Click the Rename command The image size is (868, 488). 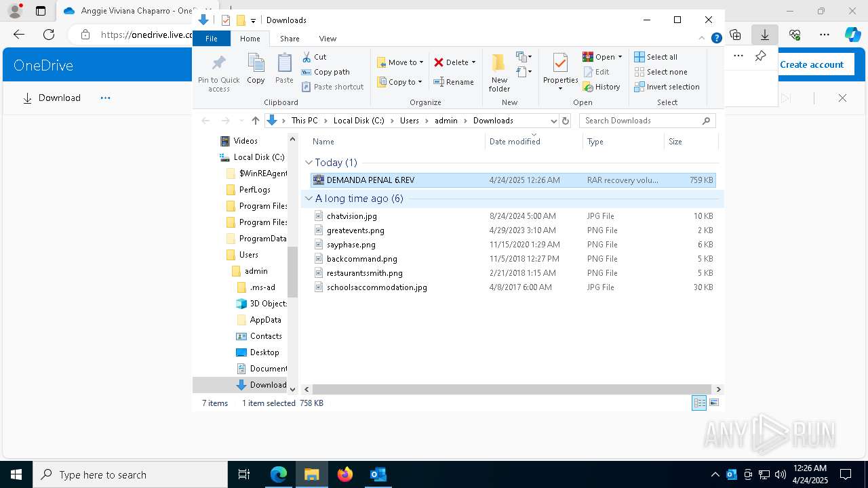pyautogui.click(x=454, y=82)
